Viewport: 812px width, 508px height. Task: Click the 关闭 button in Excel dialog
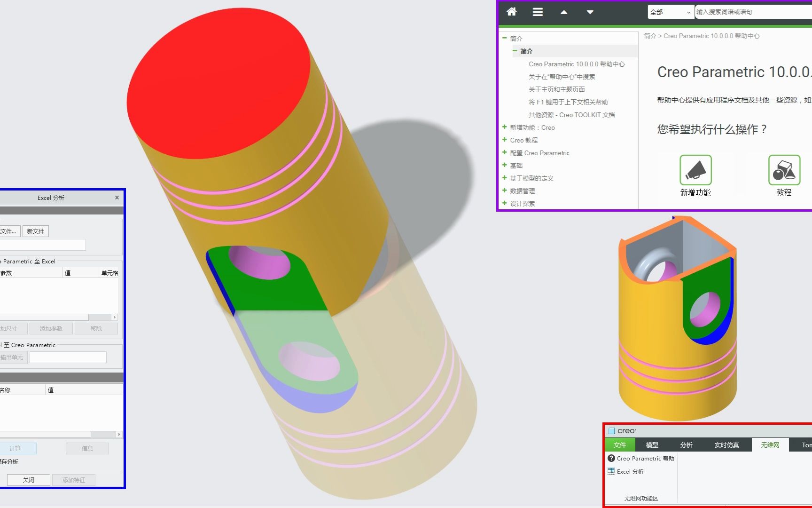coord(29,480)
